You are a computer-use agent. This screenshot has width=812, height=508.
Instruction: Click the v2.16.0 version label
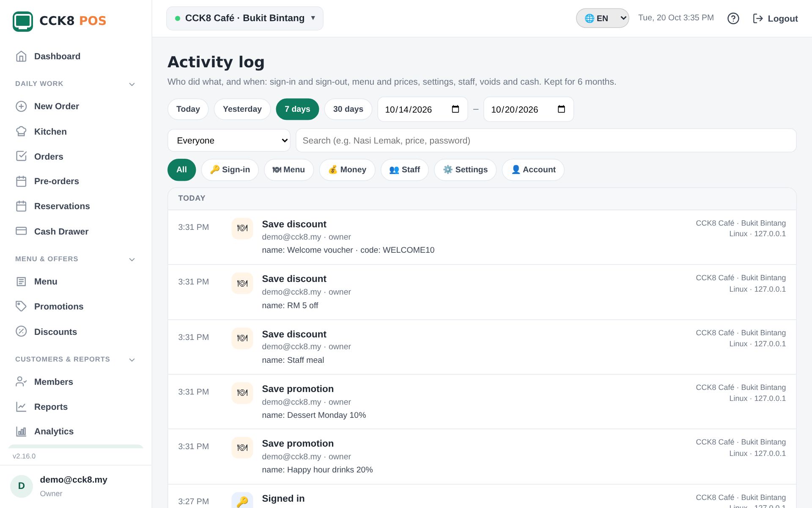(24, 456)
